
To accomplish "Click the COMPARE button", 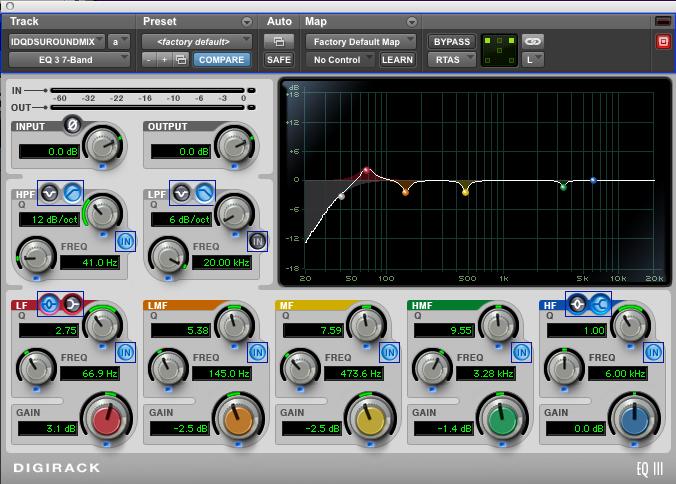I will coord(222,59).
